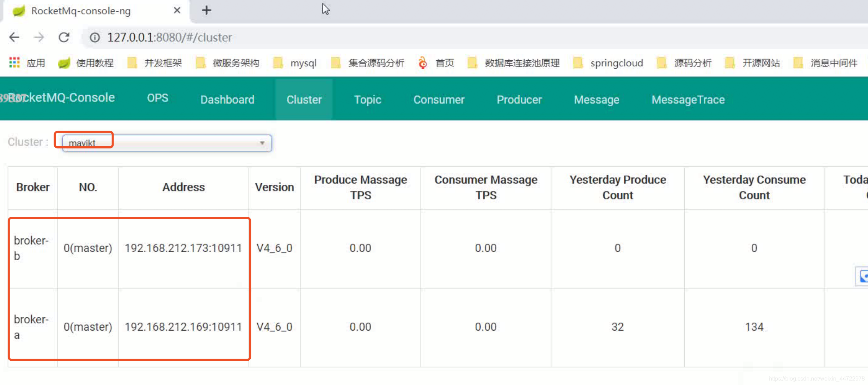This screenshot has height=385, width=868.
Task: Click the browser forward arrow
Action: pyautogui.click(x=39, y=37)
